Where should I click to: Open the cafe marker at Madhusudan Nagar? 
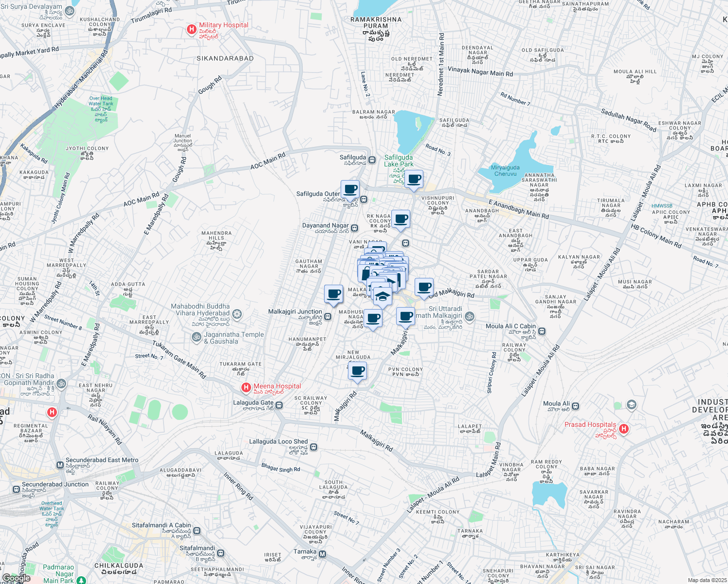373,319
